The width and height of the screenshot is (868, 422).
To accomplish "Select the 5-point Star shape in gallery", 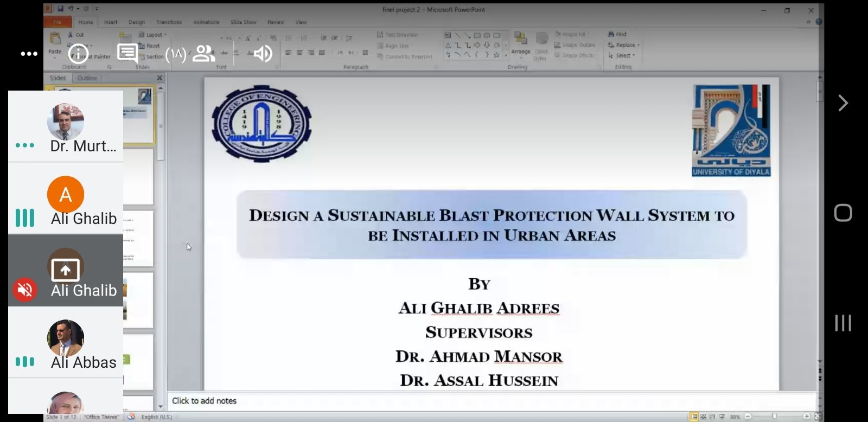I will pyautogui.click(x=496, y=55).
